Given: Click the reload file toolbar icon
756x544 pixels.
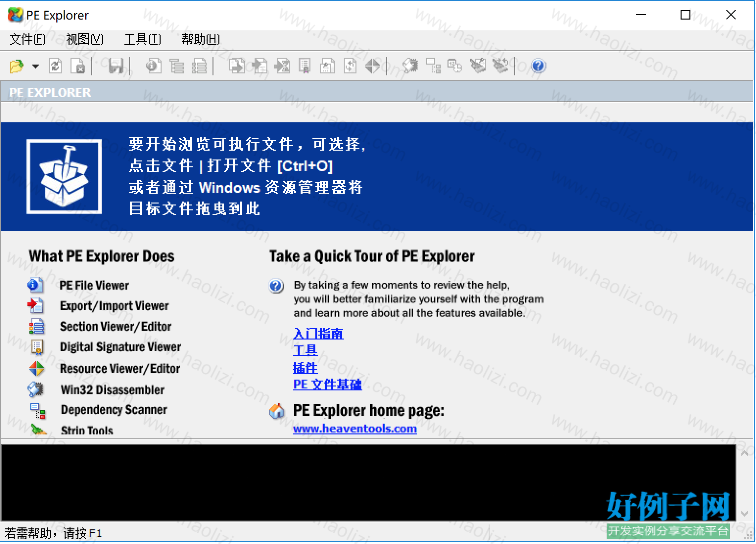Looking at the screenshot, I should (x=55, y=66).
